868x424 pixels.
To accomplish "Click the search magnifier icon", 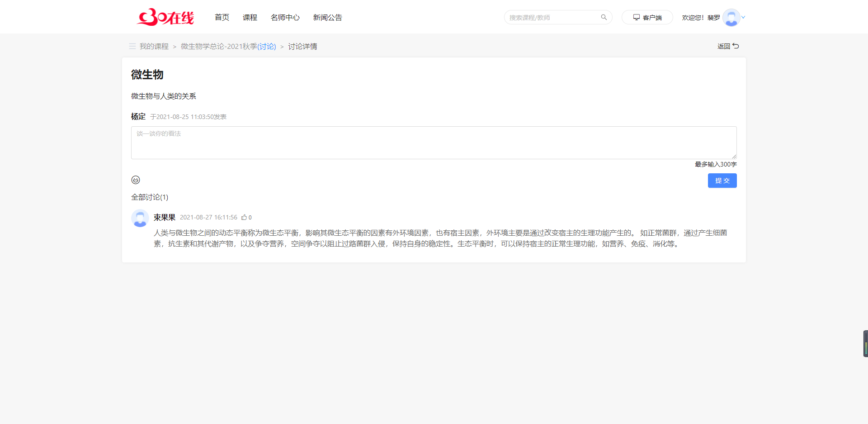I will 604,17.
